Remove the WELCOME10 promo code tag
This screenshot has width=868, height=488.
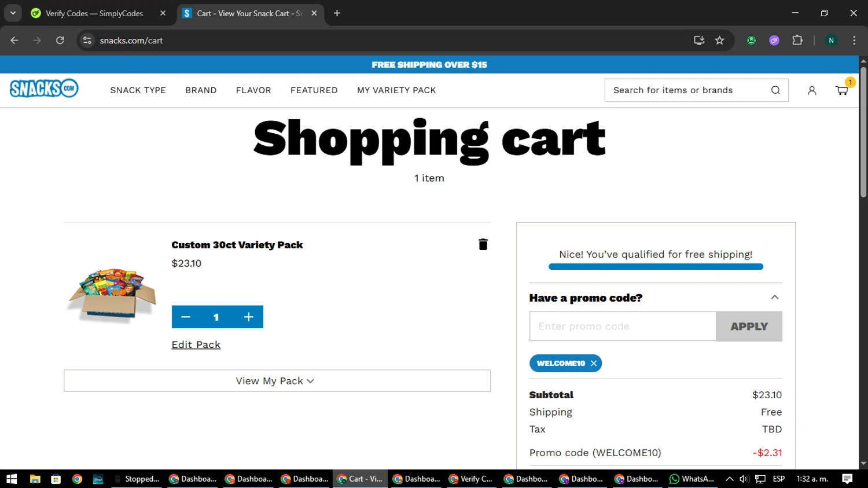click(594, 364)
